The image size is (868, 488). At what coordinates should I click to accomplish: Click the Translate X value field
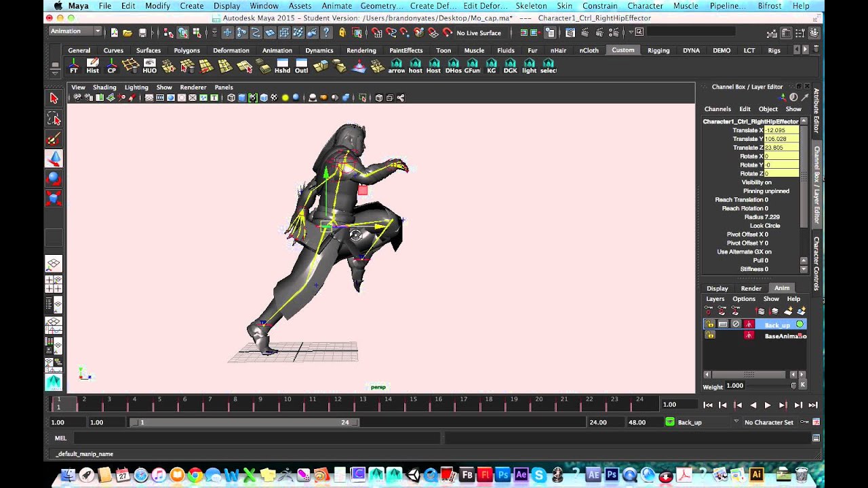click(x=781, y=130)
